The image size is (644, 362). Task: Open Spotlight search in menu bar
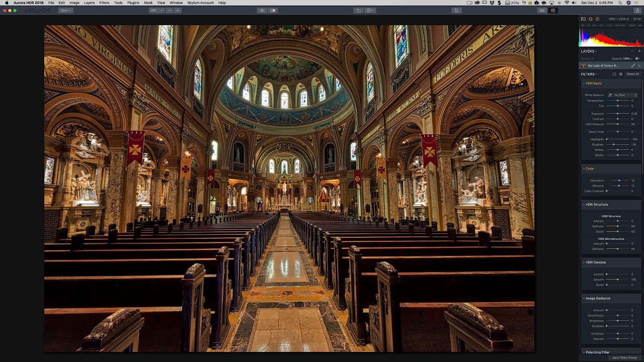point(620,3)
